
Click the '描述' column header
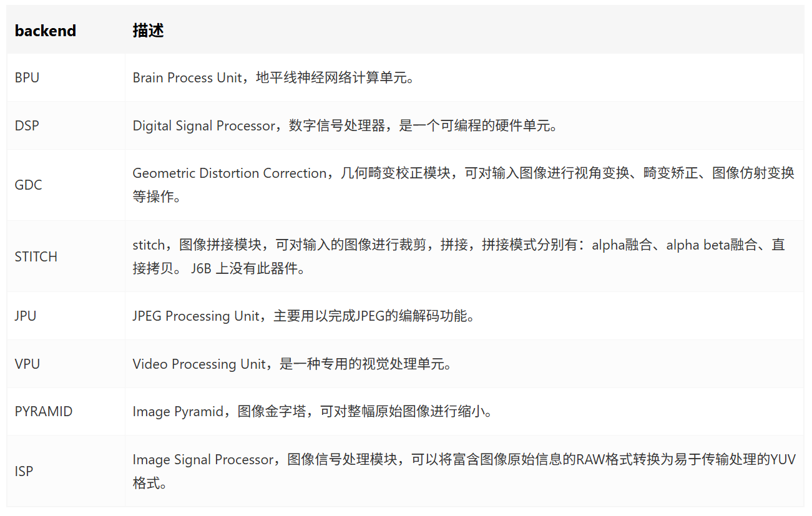pos(148,31)
